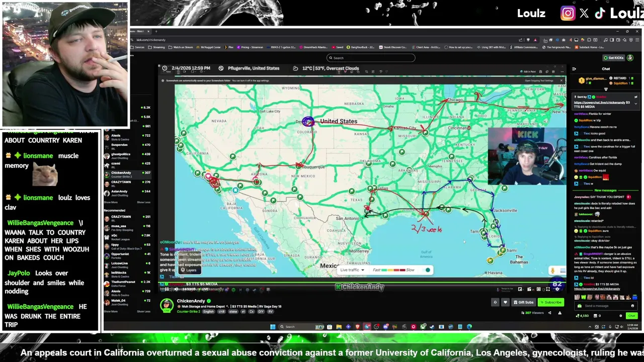Click the RV stream tag

tap(271, 312)
